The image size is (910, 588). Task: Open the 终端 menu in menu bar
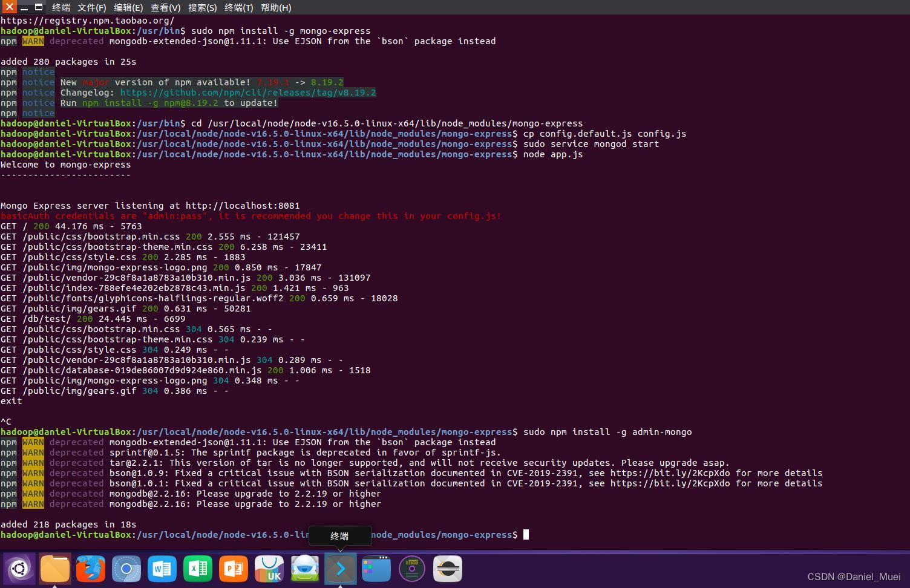pos(61,8)
